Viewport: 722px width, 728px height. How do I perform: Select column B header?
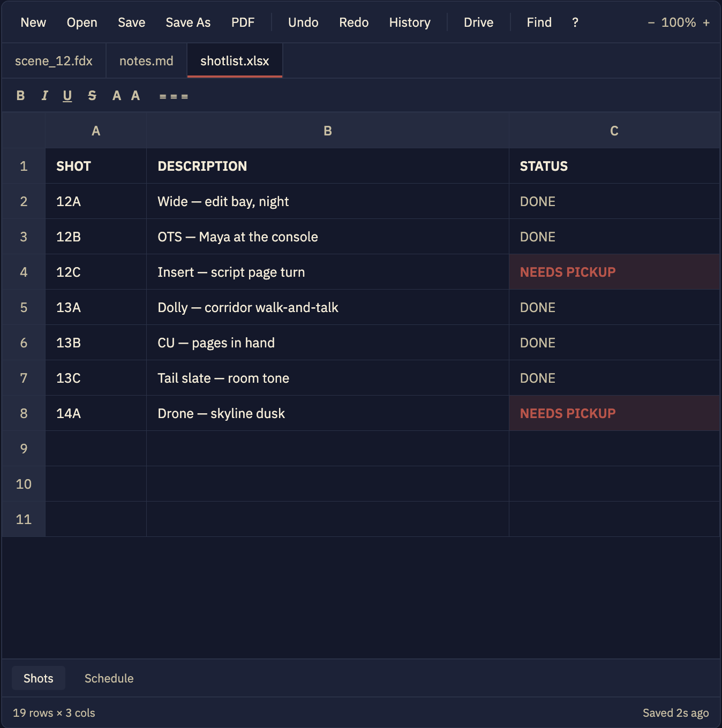328,131
